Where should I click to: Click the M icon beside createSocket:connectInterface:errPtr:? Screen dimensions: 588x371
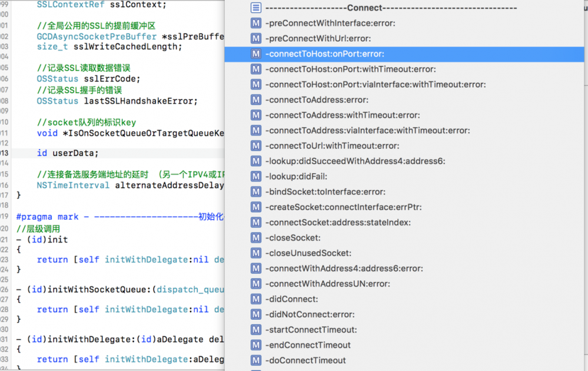[x=256, y=207]
